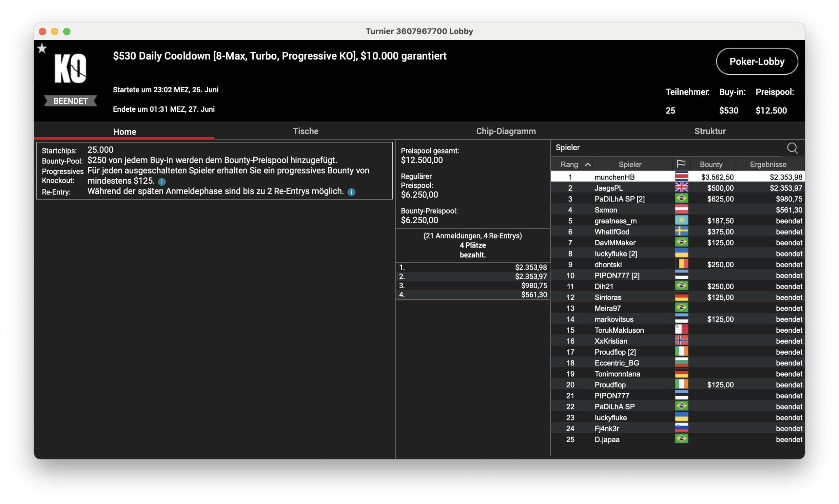The image size is (839, 504).
Task: Click the favorite star icon
Action: coord(42,48)
